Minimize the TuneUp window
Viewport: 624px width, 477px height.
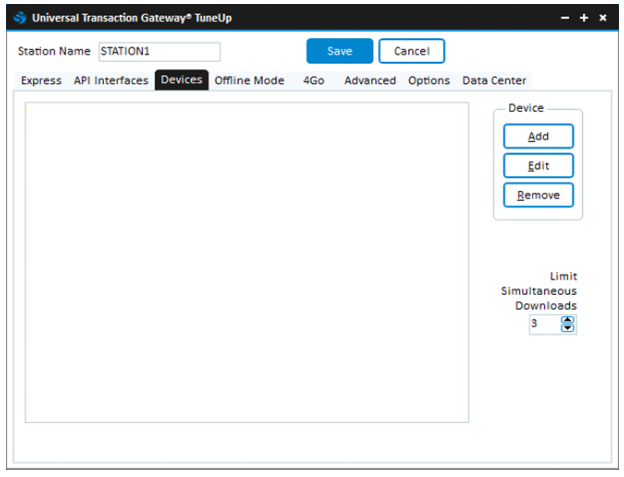tap(565, 18)
